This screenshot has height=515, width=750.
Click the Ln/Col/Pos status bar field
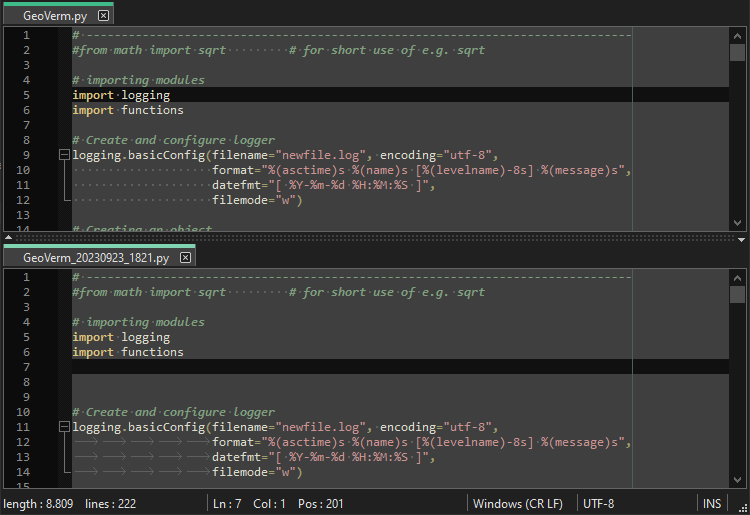(x=278, y=503)
